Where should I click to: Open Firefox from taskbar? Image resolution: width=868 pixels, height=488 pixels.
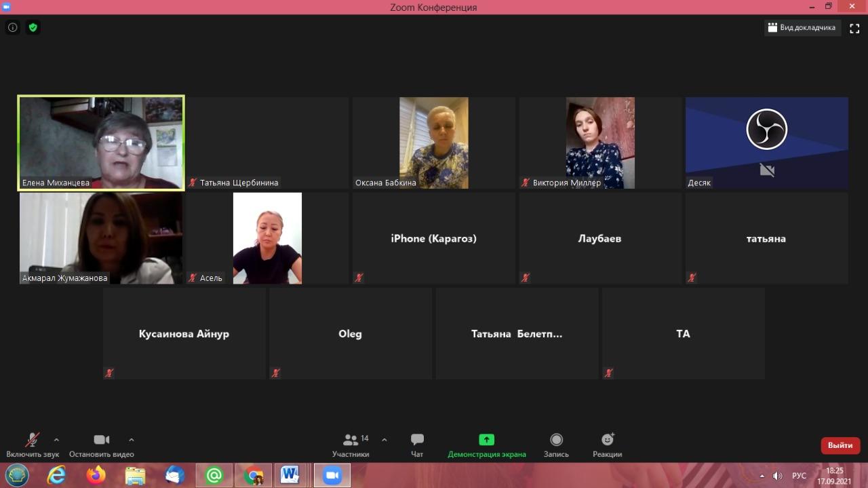click(x=96, y=475)
